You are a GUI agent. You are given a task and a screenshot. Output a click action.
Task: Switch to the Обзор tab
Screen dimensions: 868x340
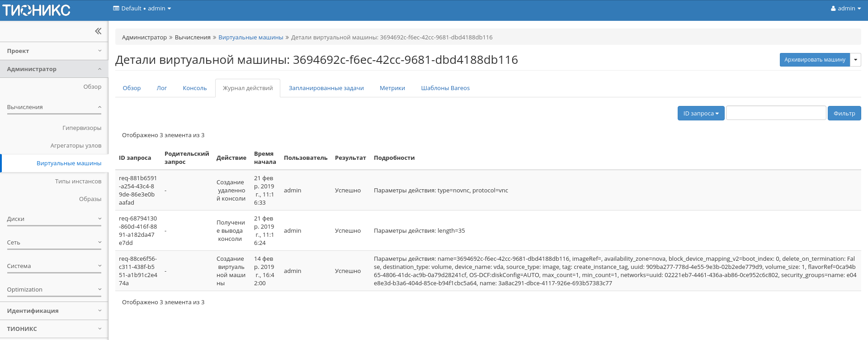(x=132, y=88)
